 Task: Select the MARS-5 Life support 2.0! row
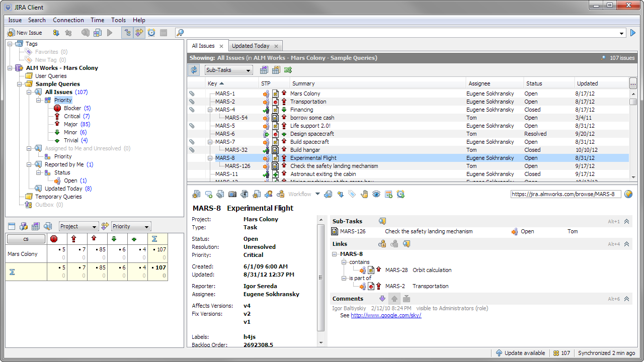[x=408, y=126]
